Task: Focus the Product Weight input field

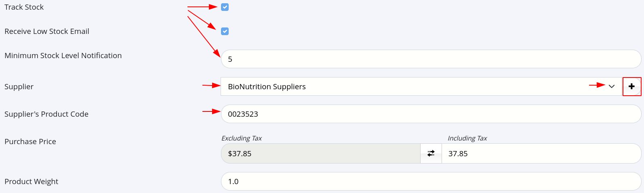Action: coord(431,181)
